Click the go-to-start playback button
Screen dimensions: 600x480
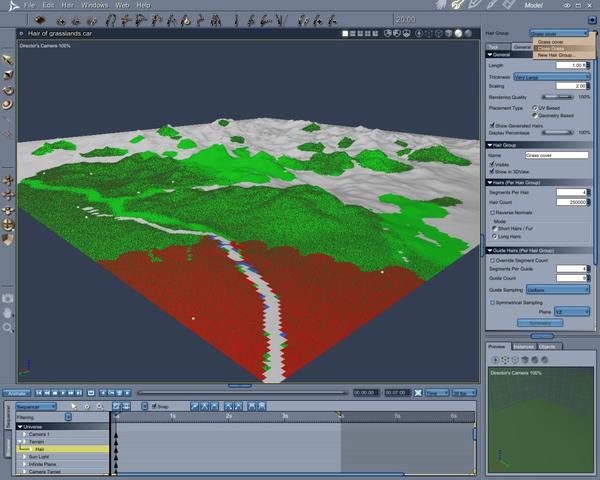(39, 393)
